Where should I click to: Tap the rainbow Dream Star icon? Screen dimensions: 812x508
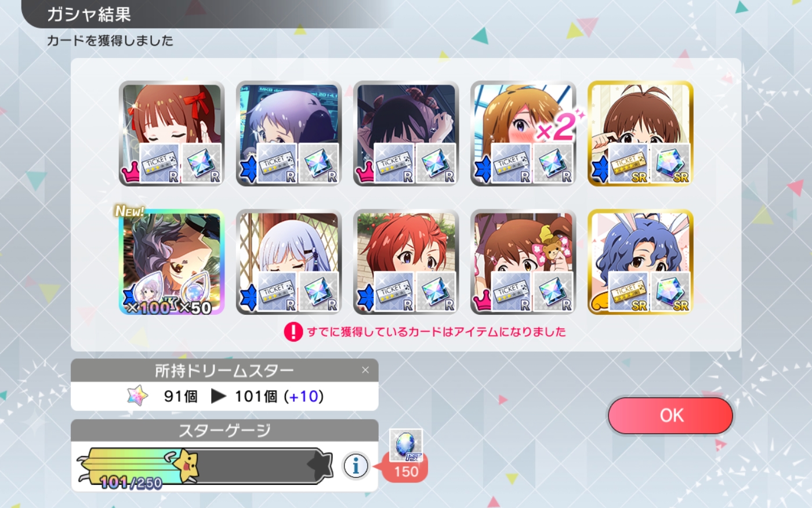[x=137, y=396]
